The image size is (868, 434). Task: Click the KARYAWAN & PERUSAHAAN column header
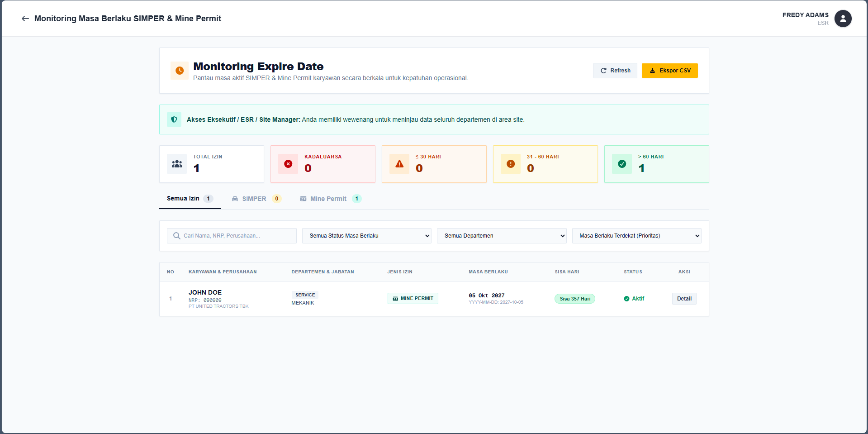[x=223, y=272]
